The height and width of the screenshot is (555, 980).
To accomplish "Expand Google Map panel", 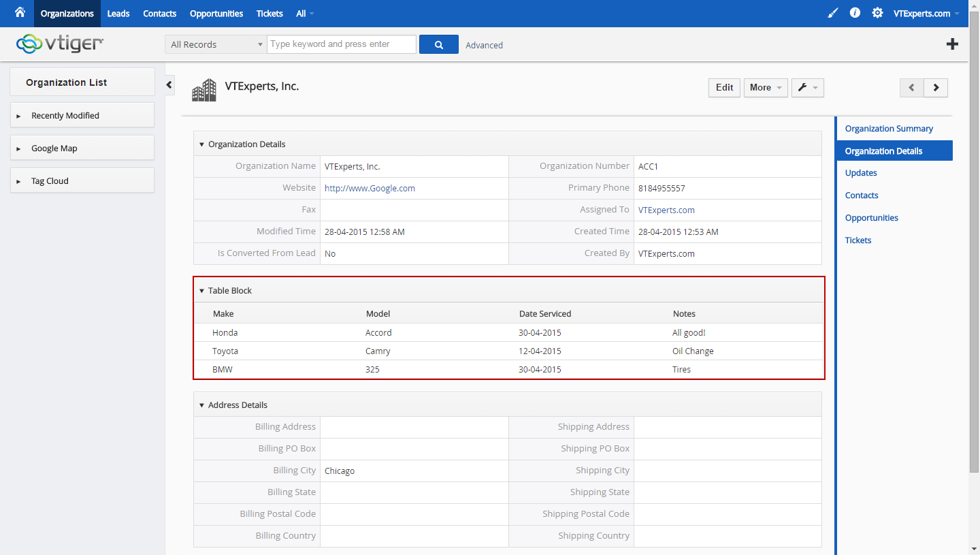I will tap(82, 148).
